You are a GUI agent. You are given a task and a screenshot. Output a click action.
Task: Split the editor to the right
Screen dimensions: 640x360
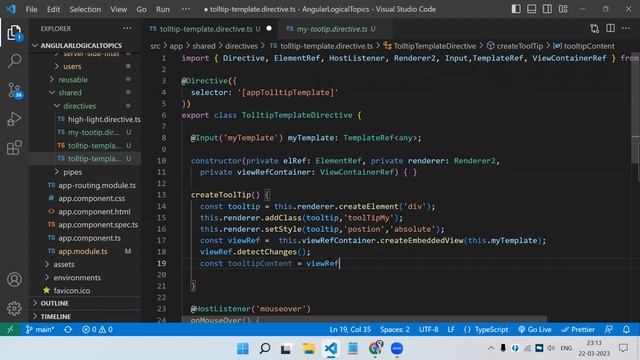pos(611,28)
